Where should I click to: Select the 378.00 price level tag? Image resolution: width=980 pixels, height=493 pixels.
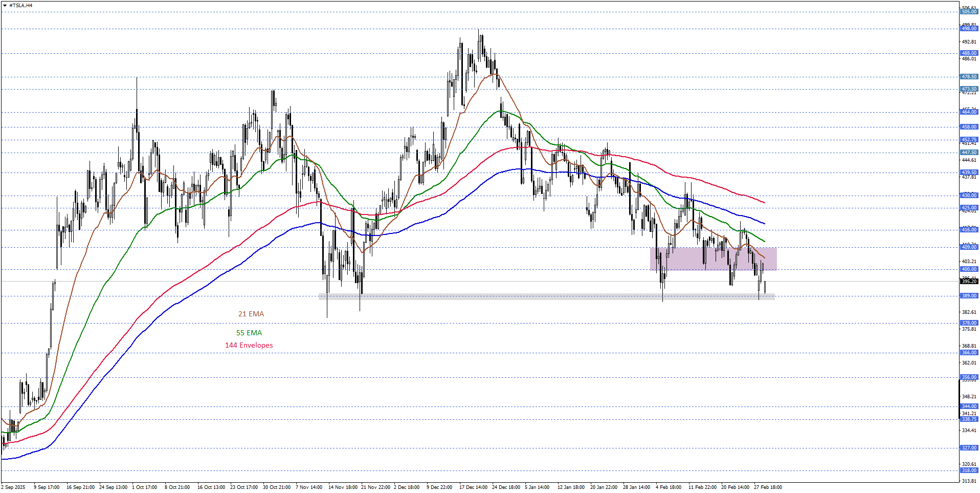click(969, 323)
